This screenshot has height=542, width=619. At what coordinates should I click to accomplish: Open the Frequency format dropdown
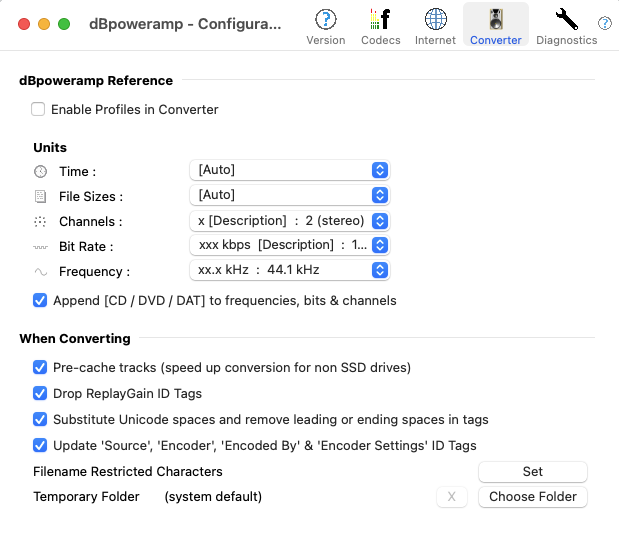[x=289, y=270]
